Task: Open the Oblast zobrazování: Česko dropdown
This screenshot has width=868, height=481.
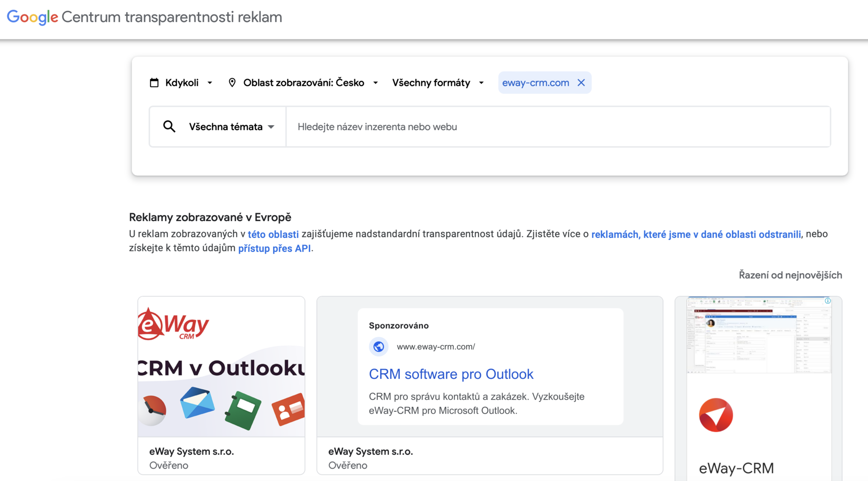Action: 303,83
